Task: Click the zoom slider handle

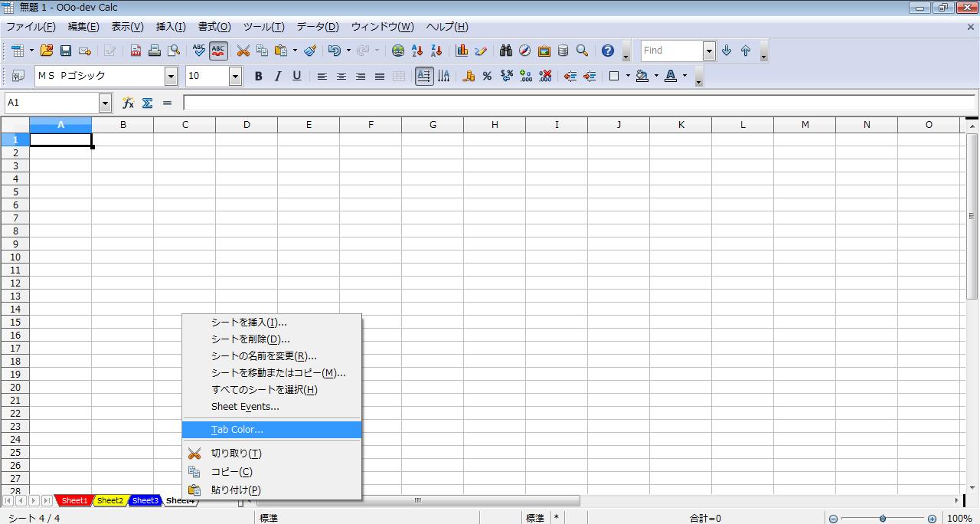Action: tap(883, 519)
